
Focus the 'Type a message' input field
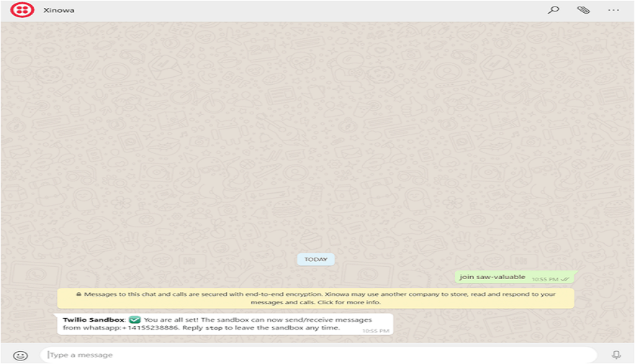tap(317, 355)
